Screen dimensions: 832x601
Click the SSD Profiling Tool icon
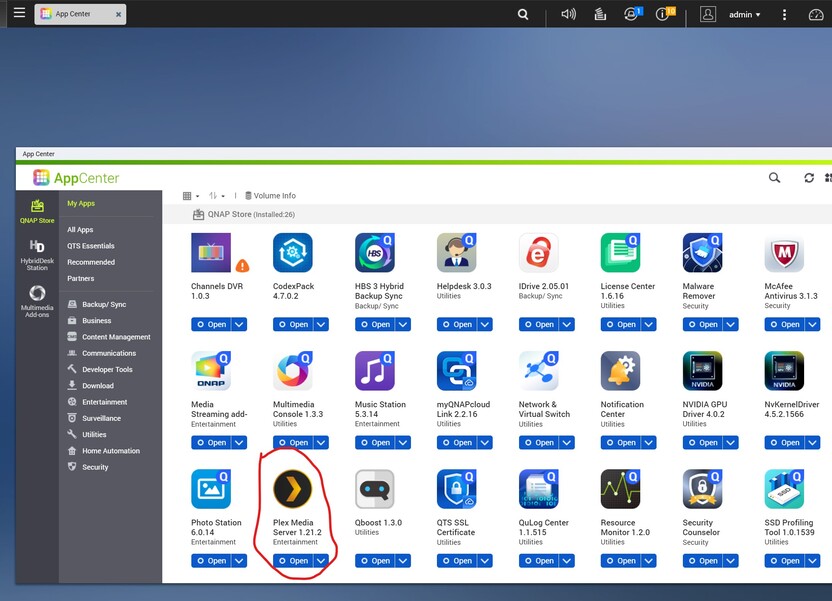pos(784,489)
